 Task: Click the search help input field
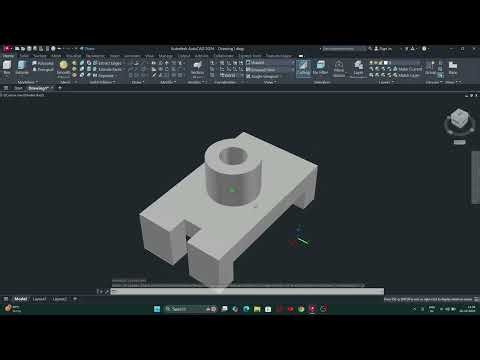(344, 49)
